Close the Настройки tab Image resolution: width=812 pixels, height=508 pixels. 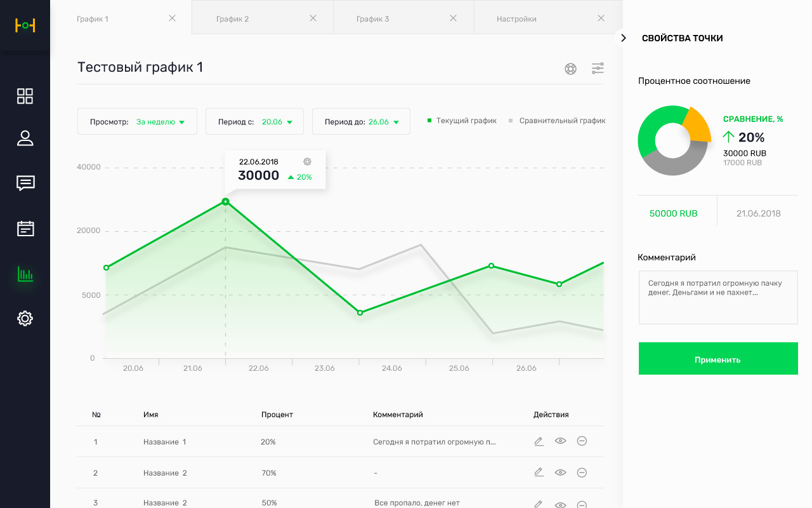pos(601,18)
